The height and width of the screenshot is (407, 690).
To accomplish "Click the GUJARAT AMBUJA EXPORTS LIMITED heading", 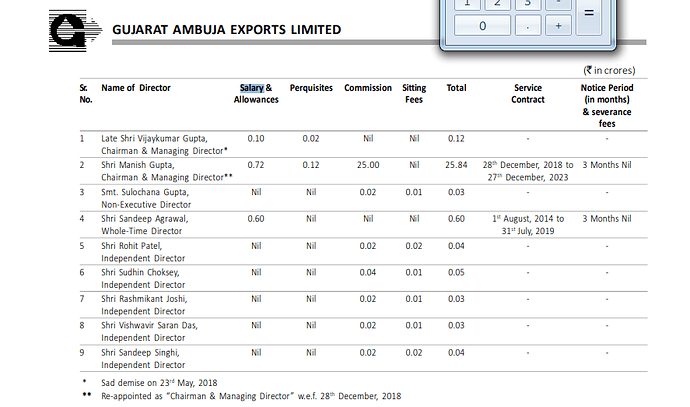I will click(227, 29).
